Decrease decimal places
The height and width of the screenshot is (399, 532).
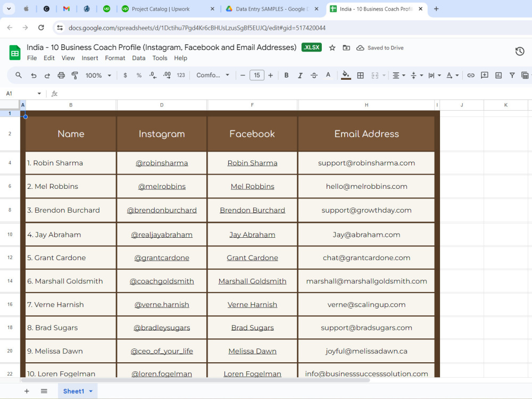tap(153, 76)
